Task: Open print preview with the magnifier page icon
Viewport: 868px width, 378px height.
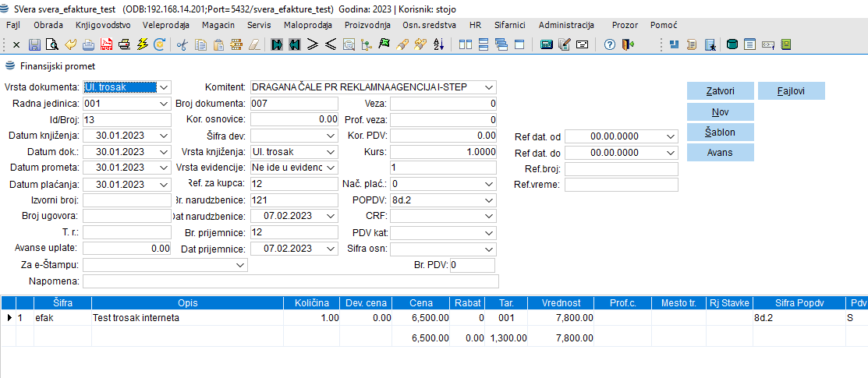Action: (x=51, y=44)
